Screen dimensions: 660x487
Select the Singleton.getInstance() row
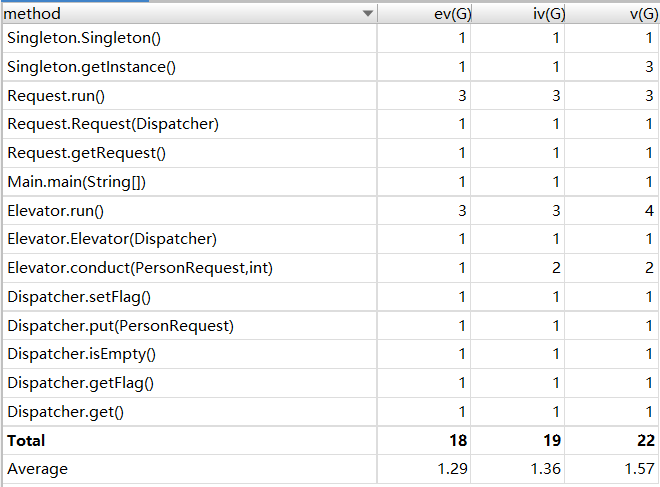point(330,67)
